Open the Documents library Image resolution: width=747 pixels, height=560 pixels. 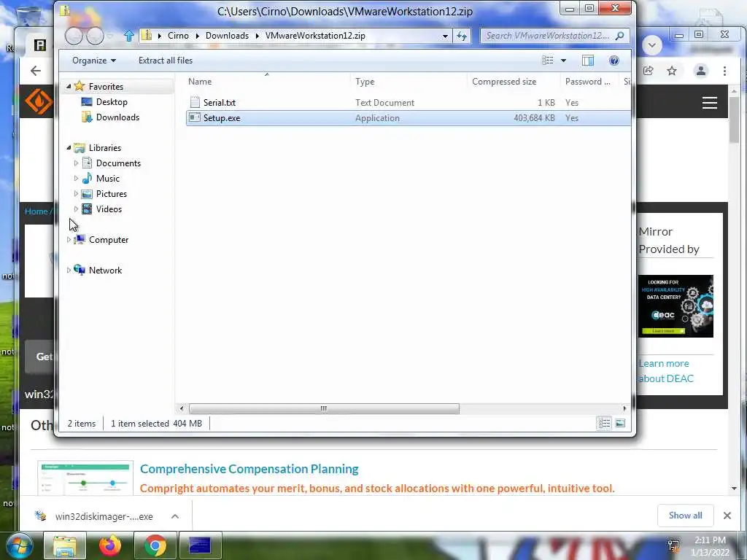point(118,163)
